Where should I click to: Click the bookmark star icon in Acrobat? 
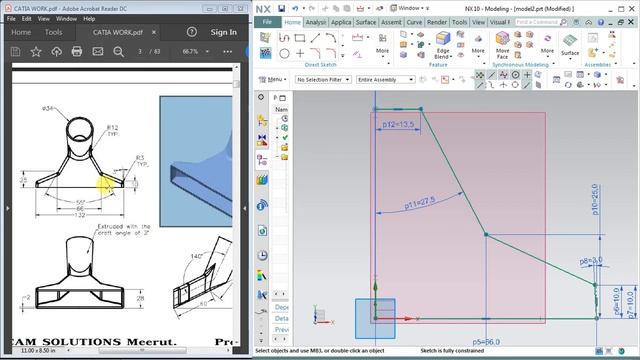click(x=36, y=51)
